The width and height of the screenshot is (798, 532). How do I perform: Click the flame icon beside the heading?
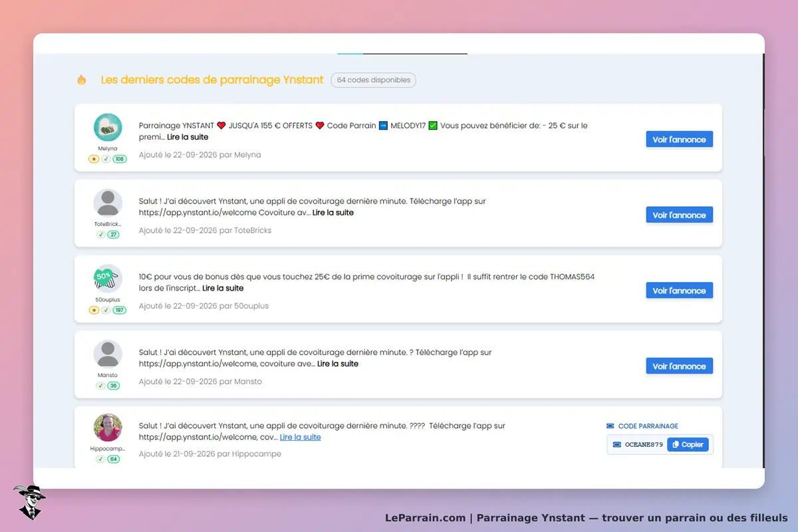pos(82,80)
